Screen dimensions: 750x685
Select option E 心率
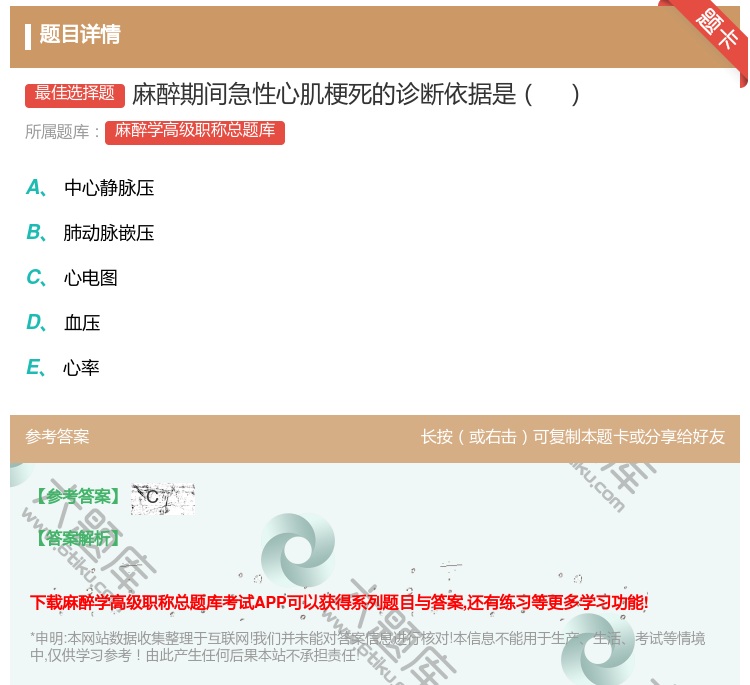63,367
